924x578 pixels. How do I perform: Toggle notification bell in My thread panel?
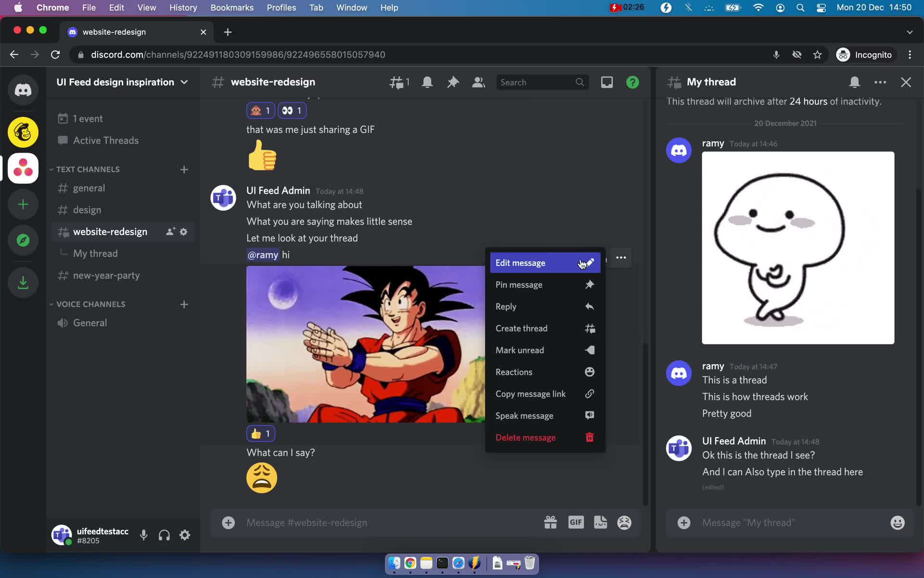coord(854,81)
